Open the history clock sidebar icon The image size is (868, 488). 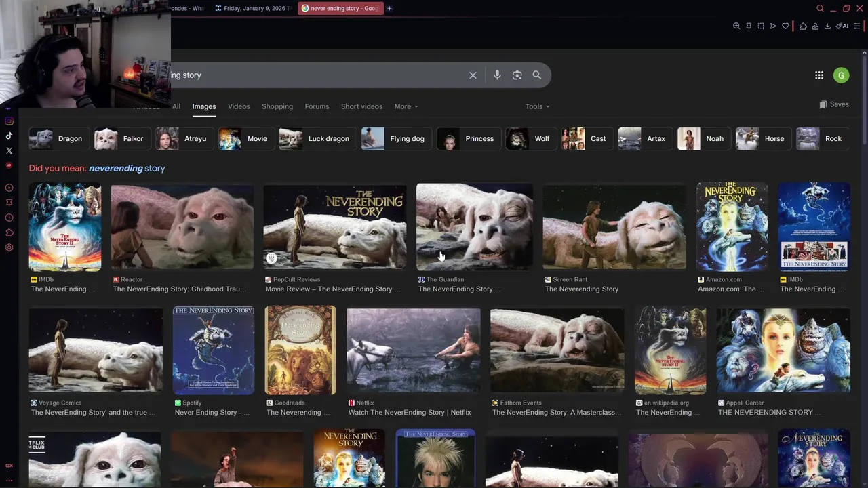pyautogui.click(x=9, y=218)
